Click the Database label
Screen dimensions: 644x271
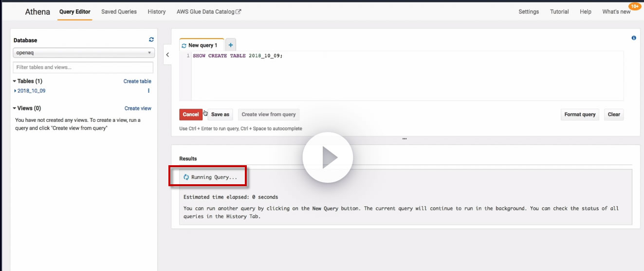point(25,40)
